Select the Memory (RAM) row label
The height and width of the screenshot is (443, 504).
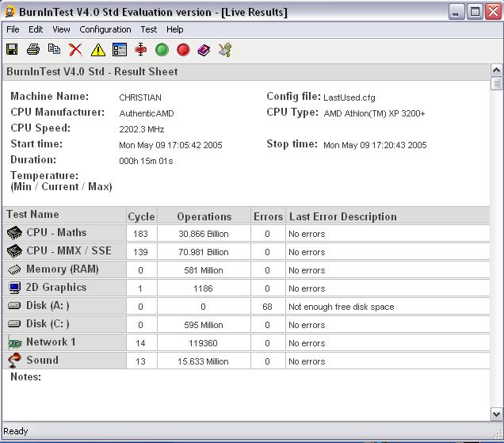tap(63, 269)
